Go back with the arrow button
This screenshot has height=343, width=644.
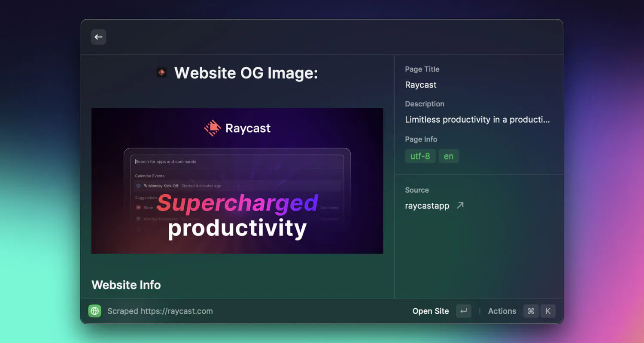tap(98, 37)
